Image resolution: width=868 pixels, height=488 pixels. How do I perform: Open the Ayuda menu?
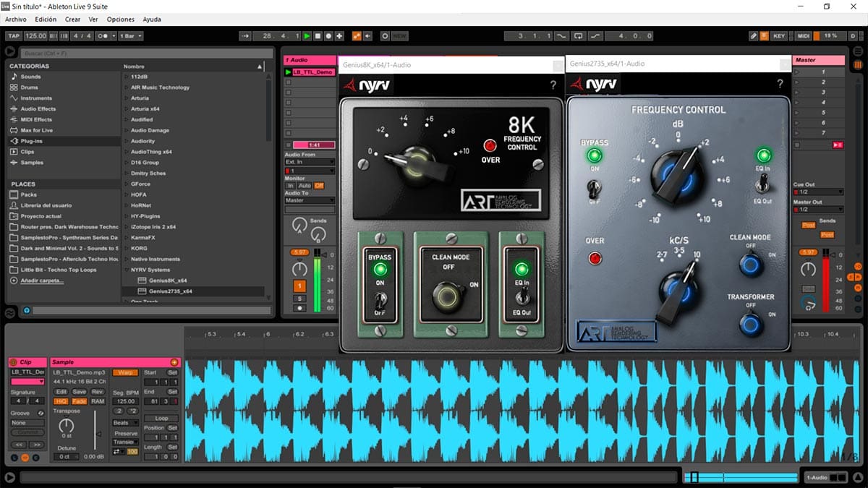click(152, 20)
